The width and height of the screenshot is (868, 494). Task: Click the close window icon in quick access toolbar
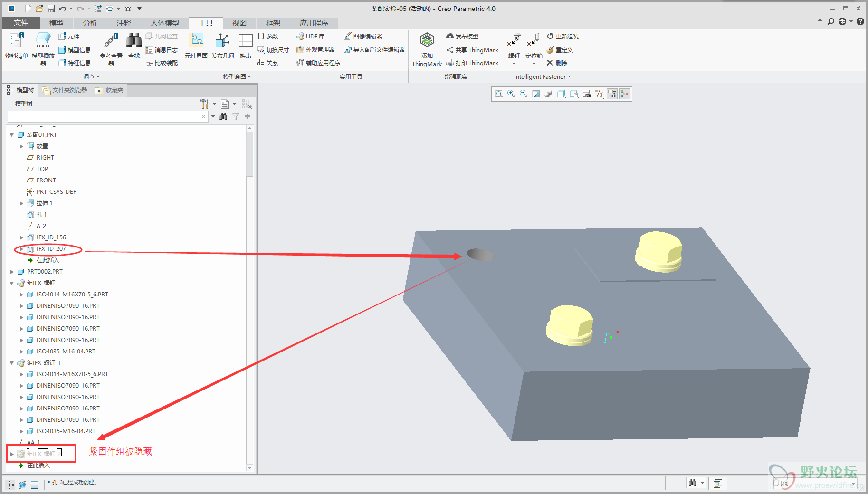tap(128, 9)
